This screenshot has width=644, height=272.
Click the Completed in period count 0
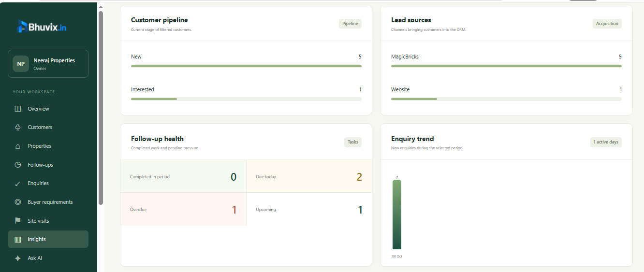point(234,177)
